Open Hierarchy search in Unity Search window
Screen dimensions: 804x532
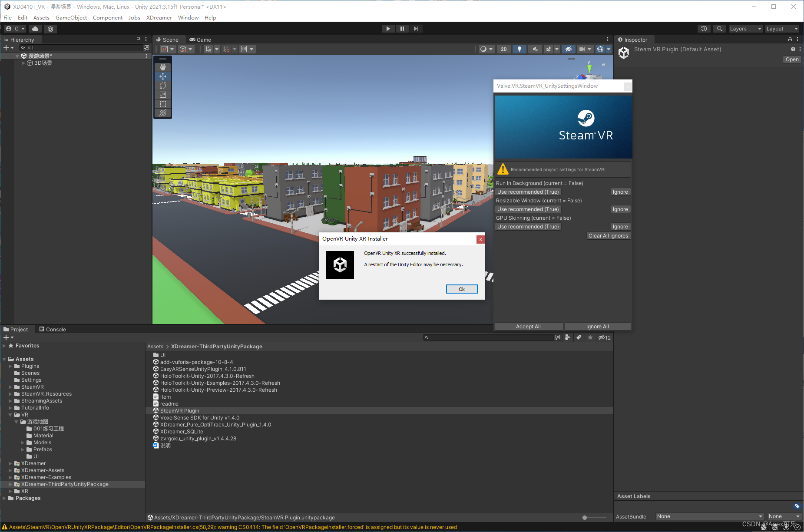click(146, 48)
